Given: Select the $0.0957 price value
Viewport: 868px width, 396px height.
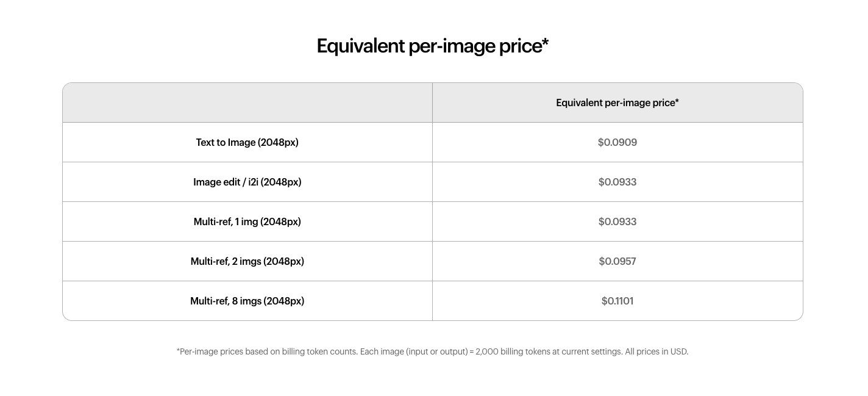Looking at the screenshot, I should coord(617,261).
